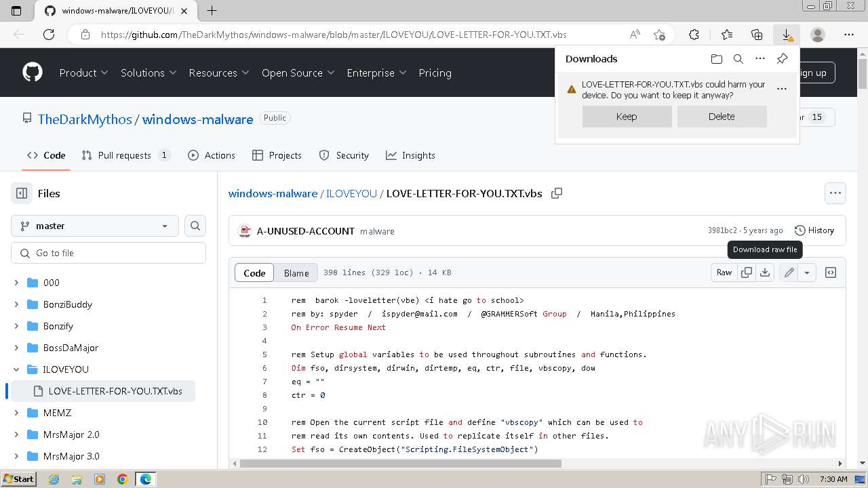Open more actions for LOVE-LETTER download item

(782, 89)
